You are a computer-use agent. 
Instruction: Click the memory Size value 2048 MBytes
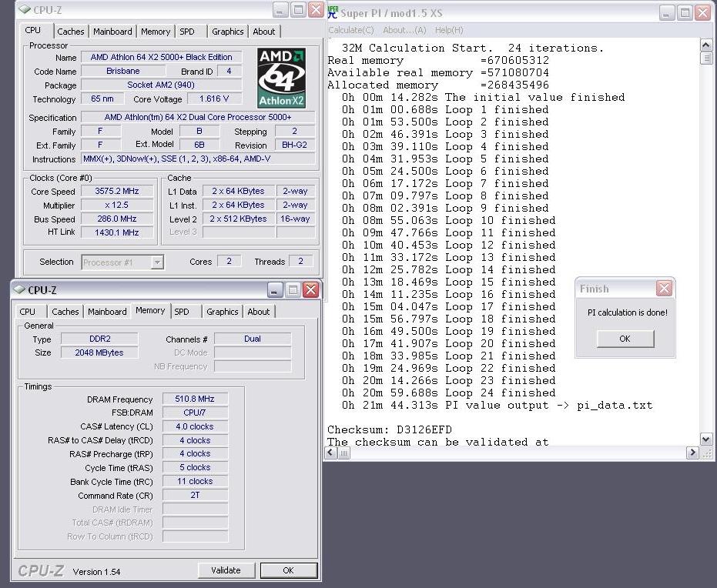click(99, 352)
